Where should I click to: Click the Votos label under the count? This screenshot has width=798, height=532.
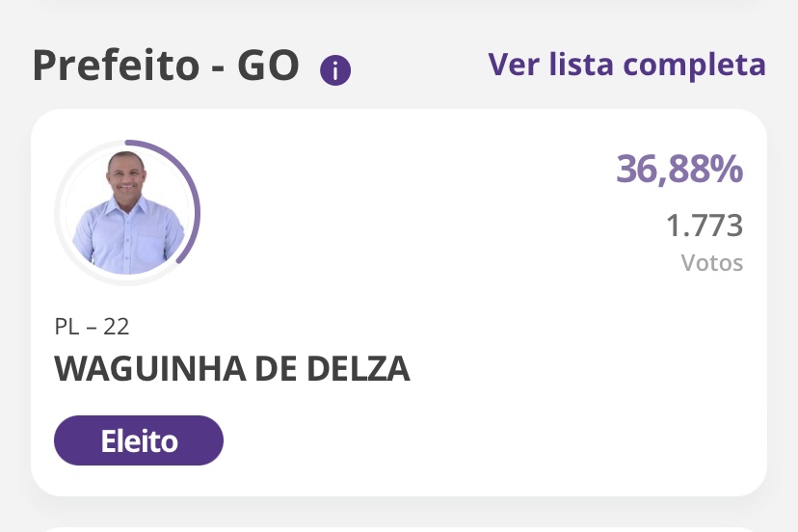(712, 263)
